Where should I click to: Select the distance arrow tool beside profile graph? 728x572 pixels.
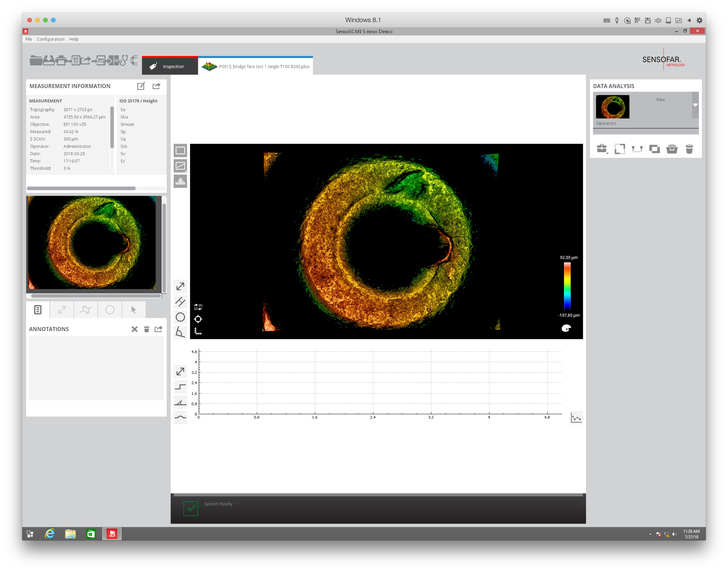180,371
